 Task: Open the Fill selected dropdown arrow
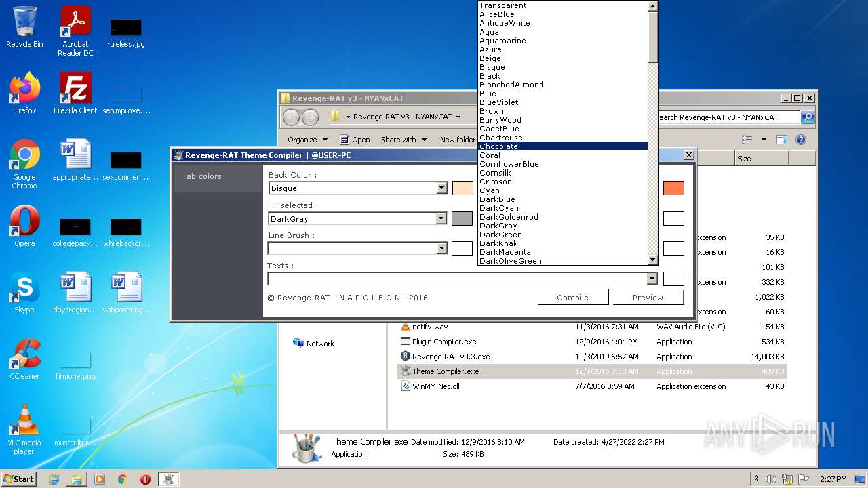[441, 219]
